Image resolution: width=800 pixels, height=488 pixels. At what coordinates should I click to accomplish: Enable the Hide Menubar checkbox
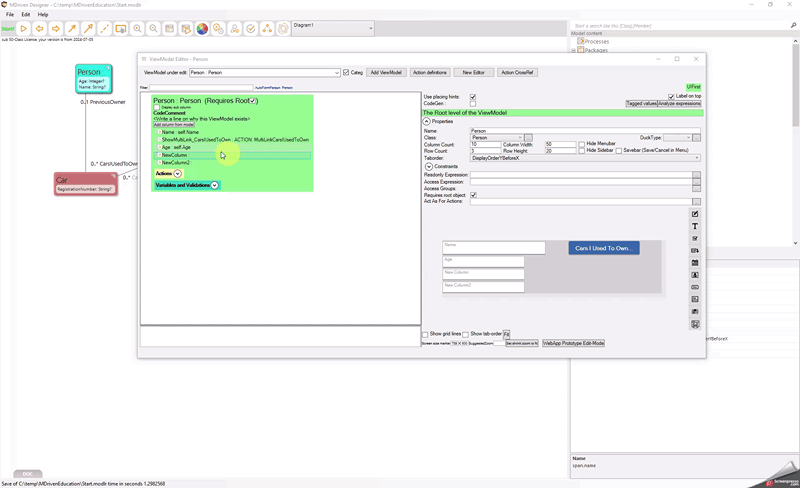coord(582,144)
